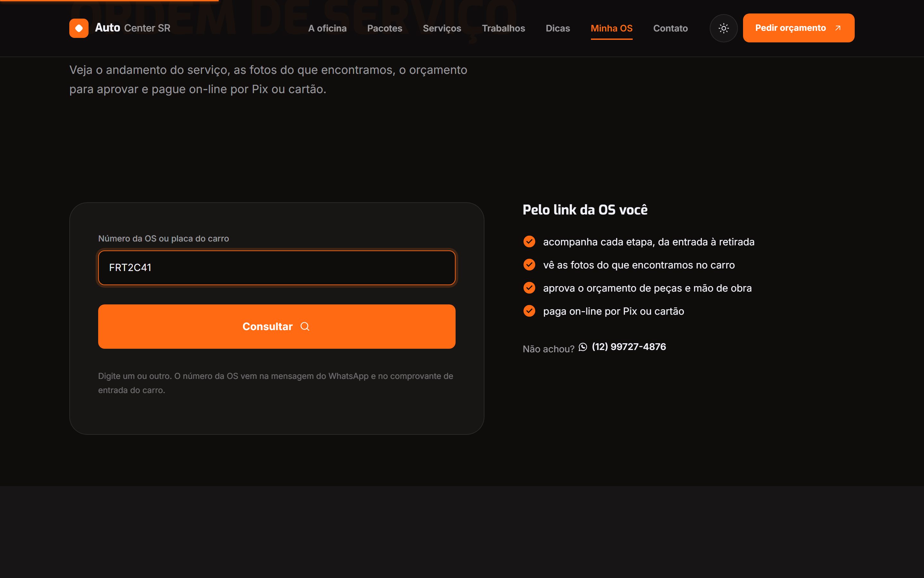This screenshot has height=578, width=924.
Task: Focus the OS number or plate input field
Action: pos(277,267)
